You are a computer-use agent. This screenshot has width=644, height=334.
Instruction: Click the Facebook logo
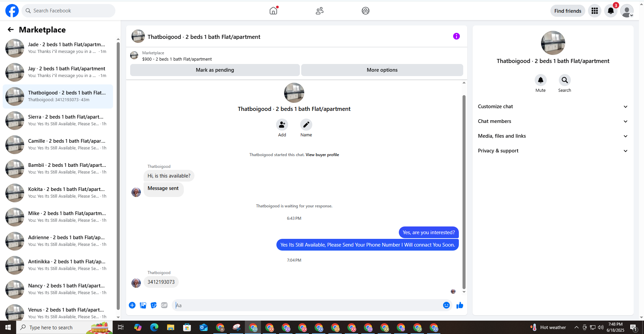(x=12, y=11)
